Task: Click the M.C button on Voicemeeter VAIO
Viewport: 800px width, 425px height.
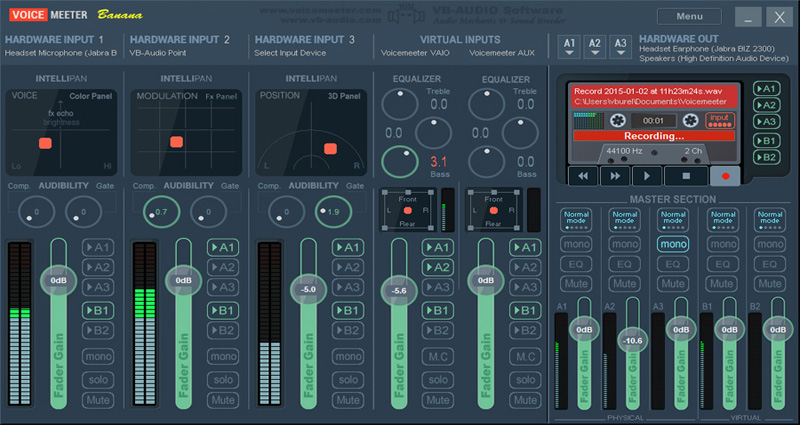Action: (437, 357)
